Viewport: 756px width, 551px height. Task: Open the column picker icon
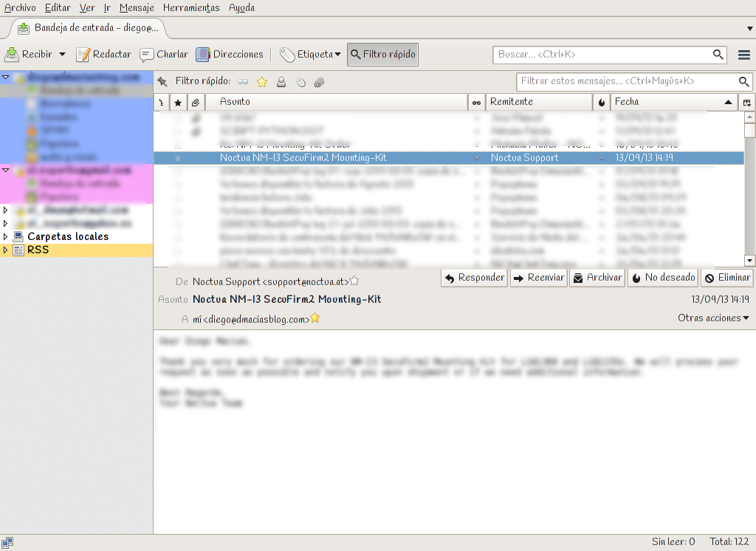tap(747, 102)
